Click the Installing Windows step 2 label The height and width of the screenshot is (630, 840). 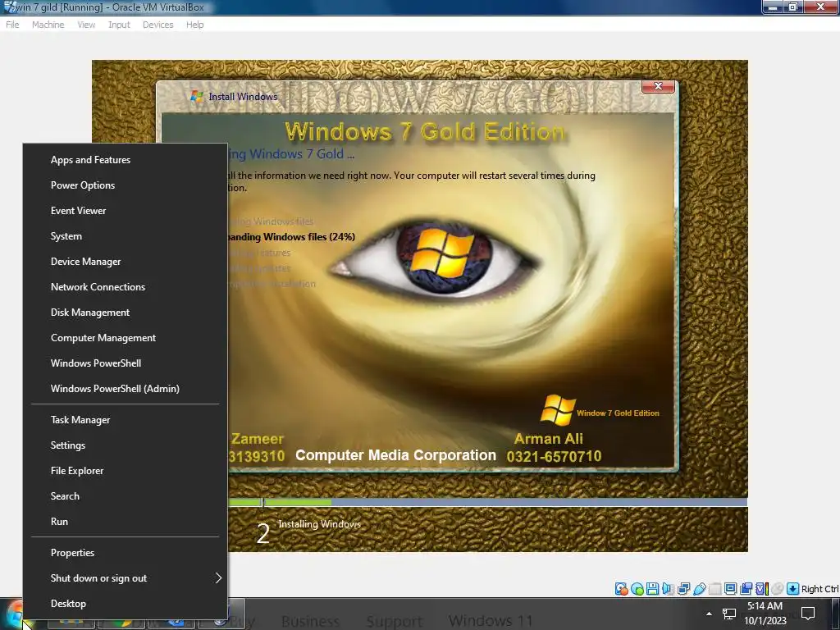point(319,524)
